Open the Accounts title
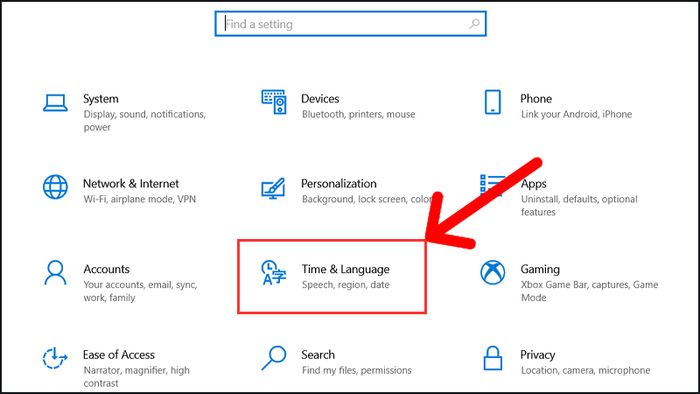The height and width of the screenshot is (394, 700). pyautogui.click(x=107, y=269)
